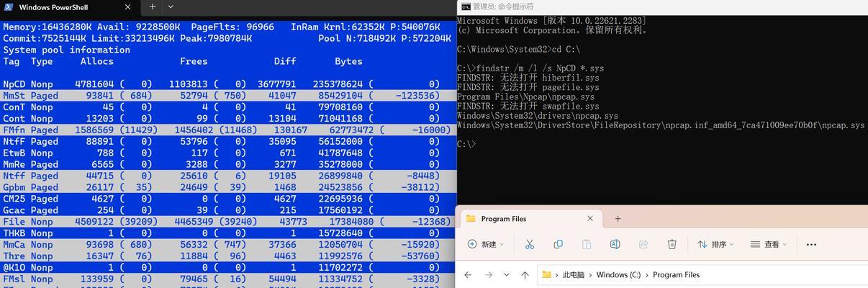Click the Command Prompt title bar icon
The width and height of the screenshot is (868, 288).
point(466,6)
